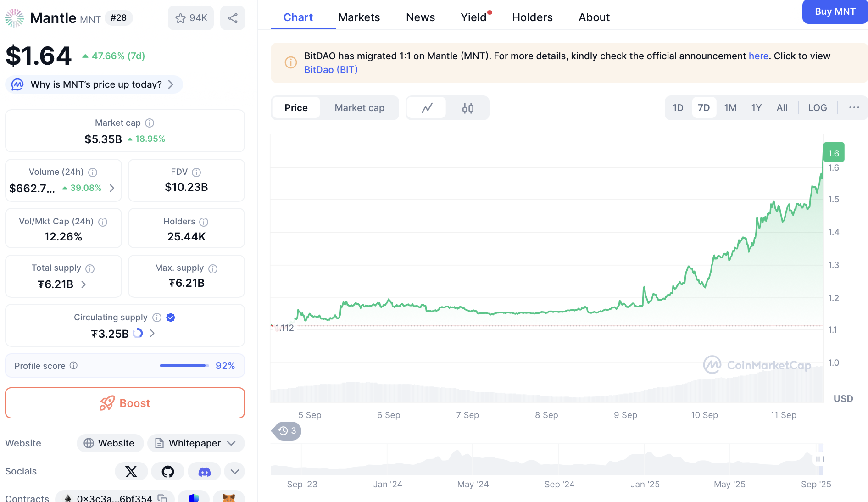Image resolution: width=868 pixels, height=502 pixels.
Task: Open the X (Twitter) social link
Action: pos(131,471)
